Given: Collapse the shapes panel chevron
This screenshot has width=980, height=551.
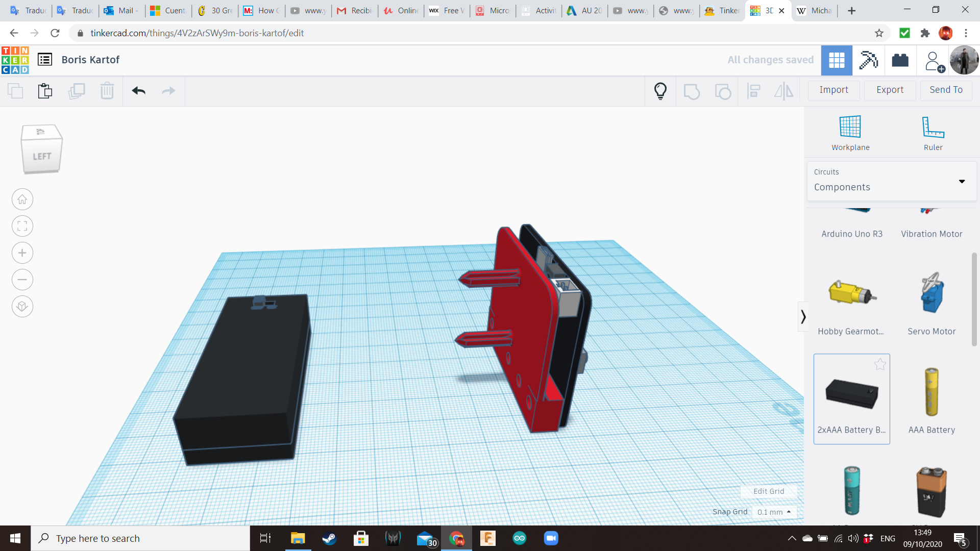Looking at the screenshot, I should (803, 317).
